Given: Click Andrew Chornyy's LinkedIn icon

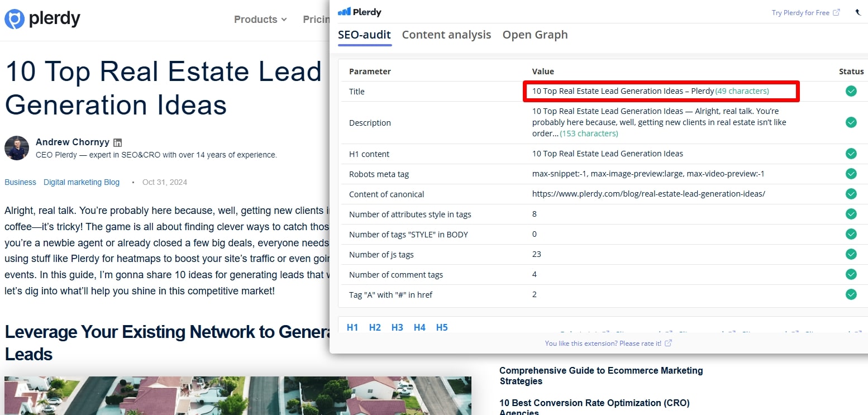Looking at the screenshot, I should (118, 142).
